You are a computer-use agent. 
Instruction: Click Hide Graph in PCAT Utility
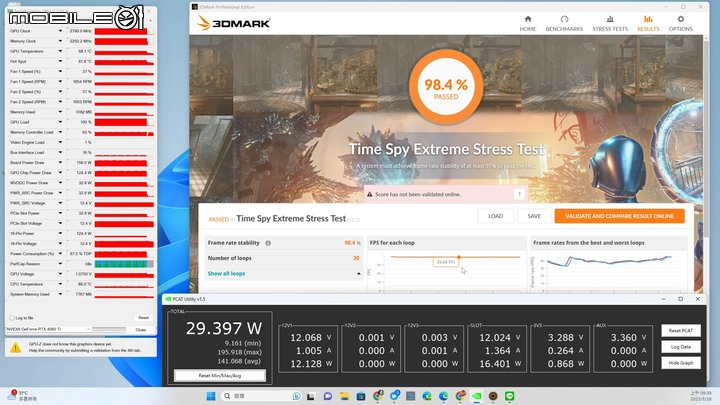pos(681,363)
